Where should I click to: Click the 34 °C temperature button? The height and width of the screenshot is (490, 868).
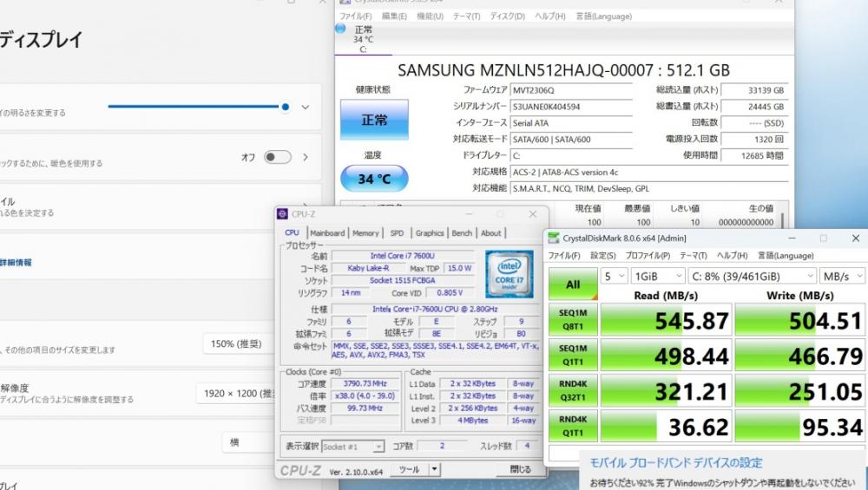coord(374,179)
